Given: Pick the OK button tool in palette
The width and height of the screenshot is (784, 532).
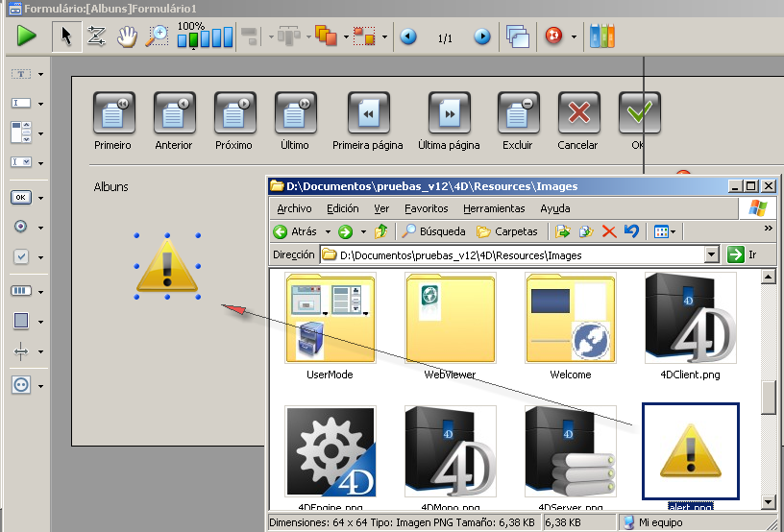Looking at the screenshot, I should [21, 198].
